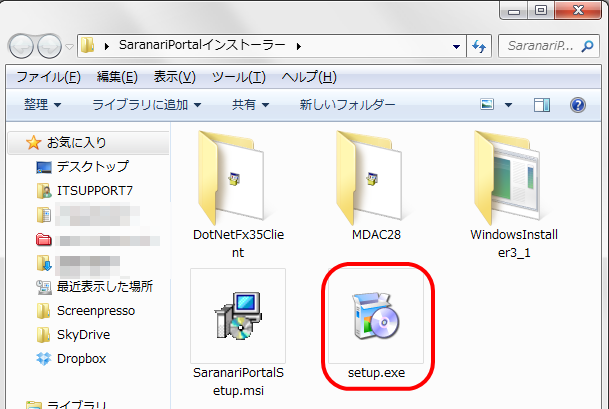The width and height of the screenshot is (609, 409).
Task: Open the Help question mark icon
Action: [578, 105]
